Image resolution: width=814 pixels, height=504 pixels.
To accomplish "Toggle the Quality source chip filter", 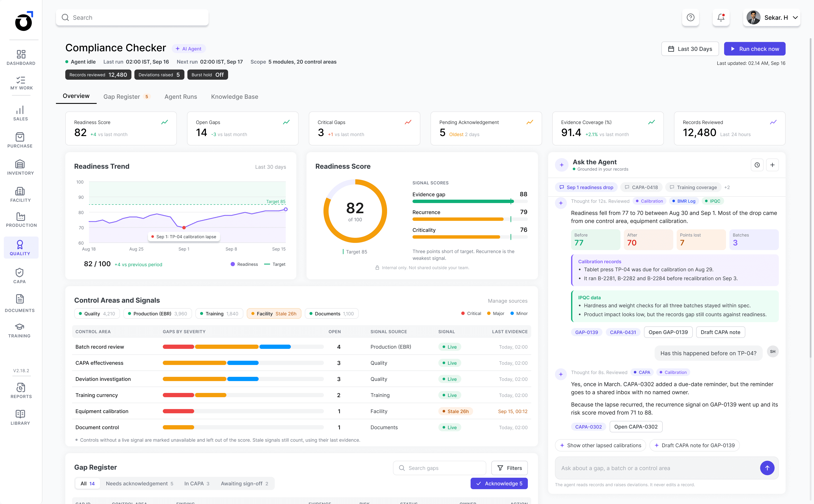I will coord(97,313).
